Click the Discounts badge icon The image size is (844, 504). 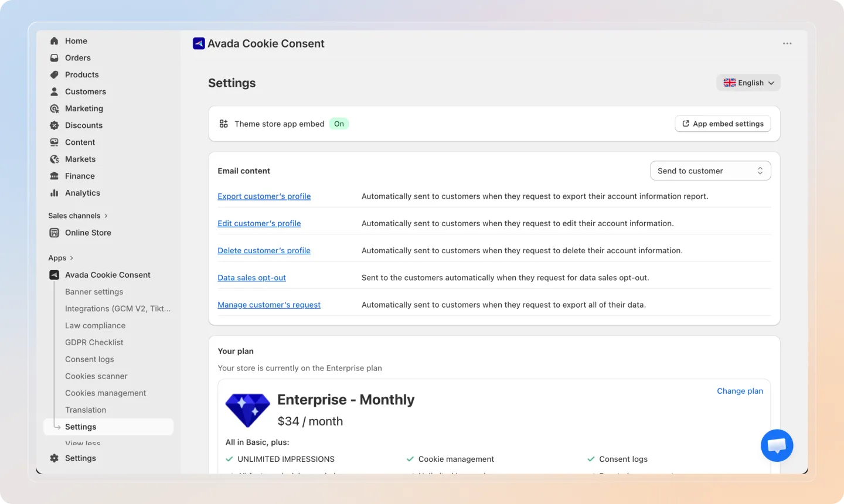pos(55,125)
